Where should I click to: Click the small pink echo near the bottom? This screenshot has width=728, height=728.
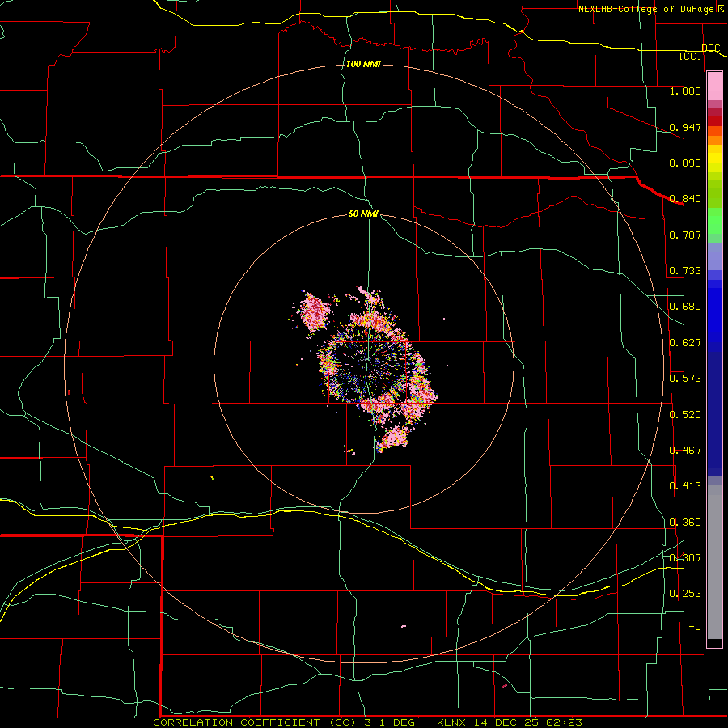404,626
